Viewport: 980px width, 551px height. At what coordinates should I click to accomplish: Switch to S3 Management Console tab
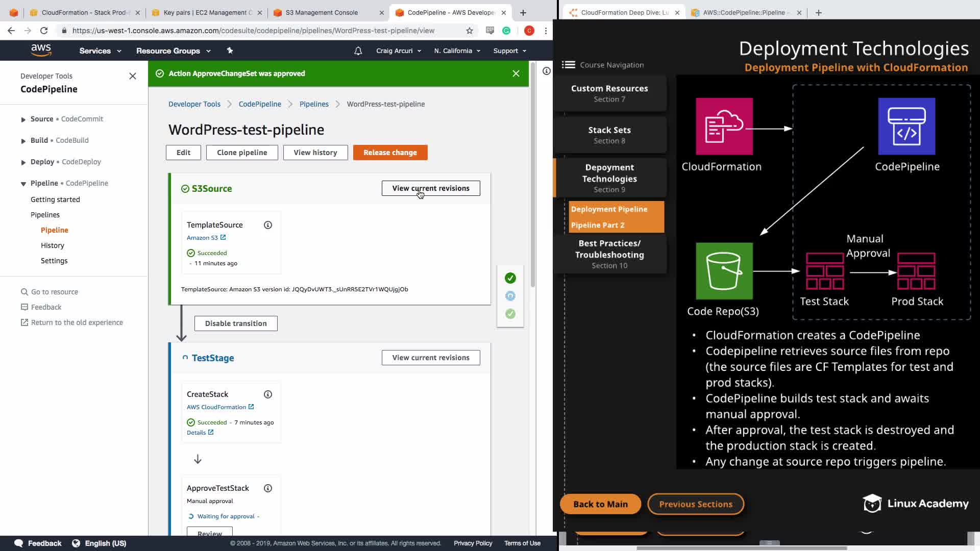tap(322, 12)
